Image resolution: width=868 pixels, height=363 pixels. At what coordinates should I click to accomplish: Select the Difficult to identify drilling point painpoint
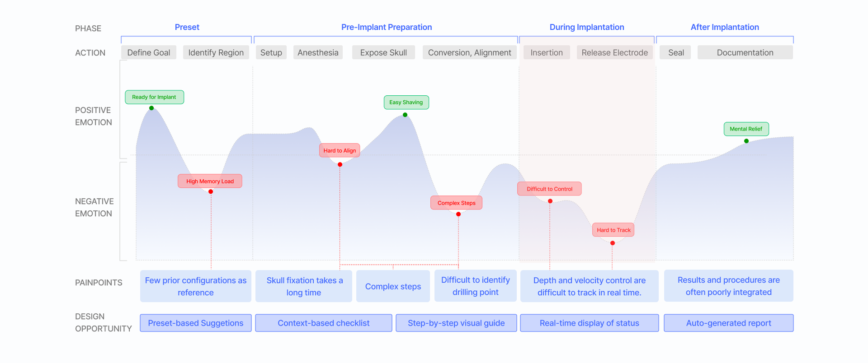pos(475,286)
